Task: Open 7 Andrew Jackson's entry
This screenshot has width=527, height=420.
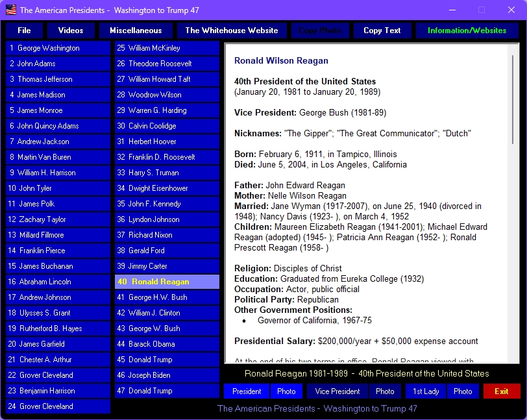Action: pyautogui.click(x=58, y=142)
